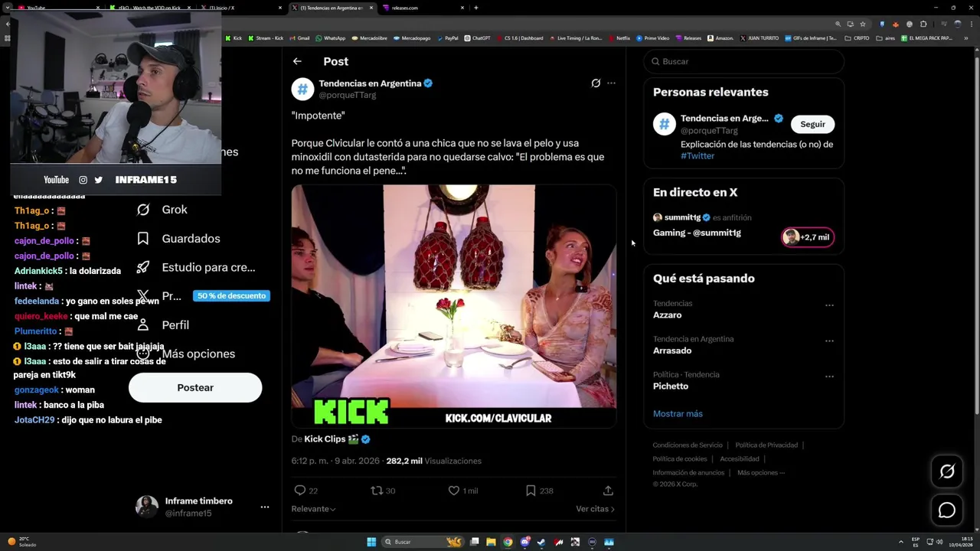980x551 pixels.
Task: Open a new browser tab
Action: click(x=476, y=8)
